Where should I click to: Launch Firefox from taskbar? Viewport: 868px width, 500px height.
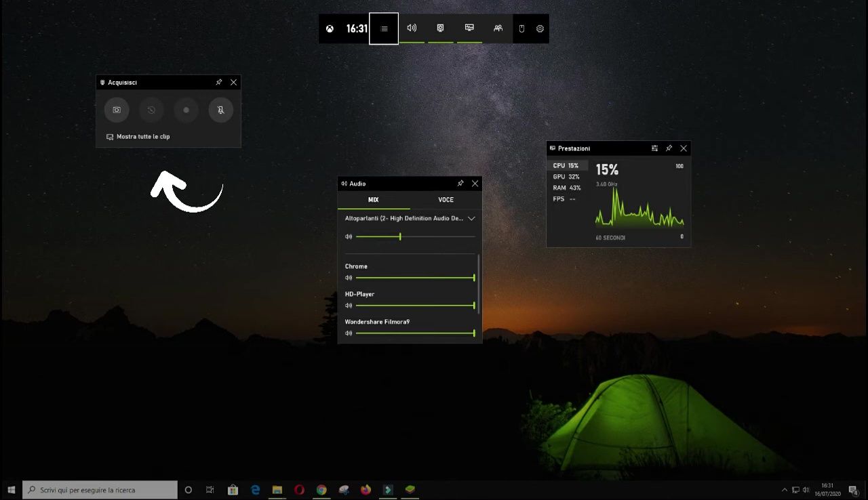click(x=366, y=490)
